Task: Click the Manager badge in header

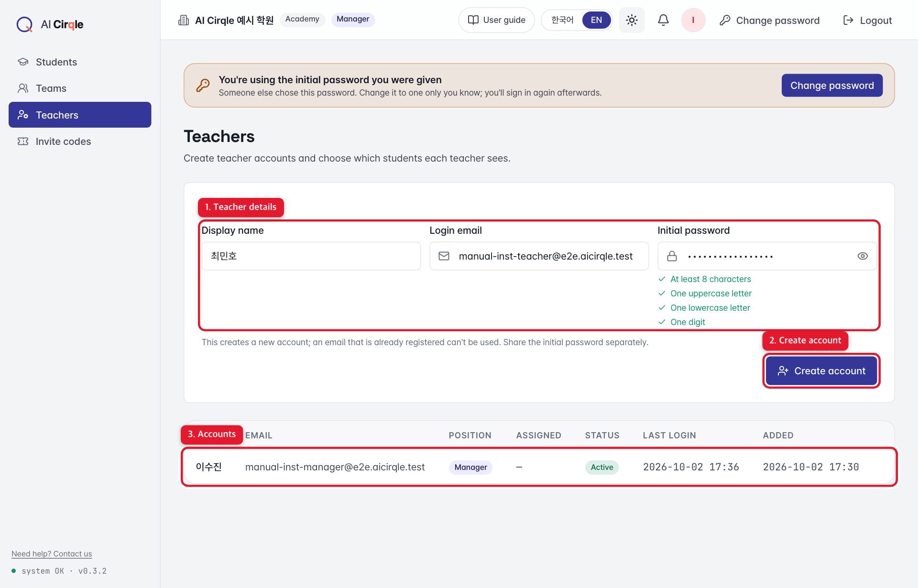Action: (x=353, y=19)
